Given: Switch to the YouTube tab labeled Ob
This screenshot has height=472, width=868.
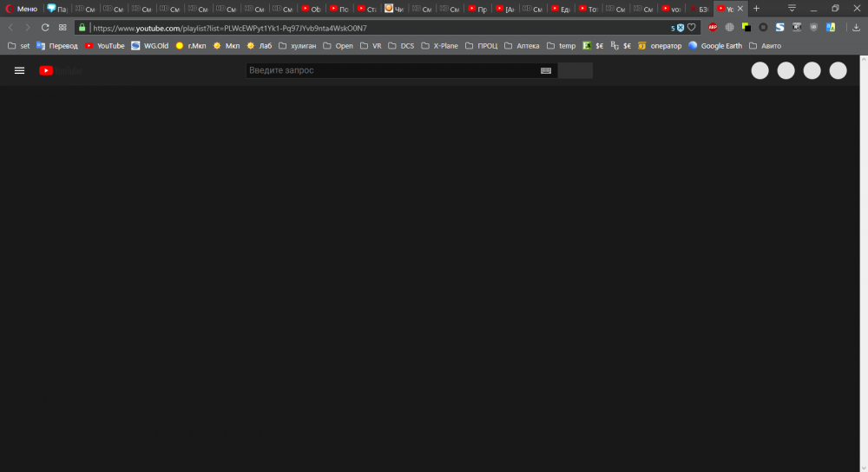Looking at the screenshot, I should pyautogui.click(x=311, y=9).
